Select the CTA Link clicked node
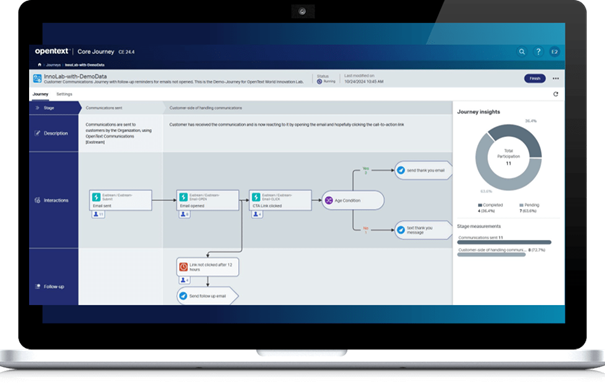 click(x=280, y=200)
